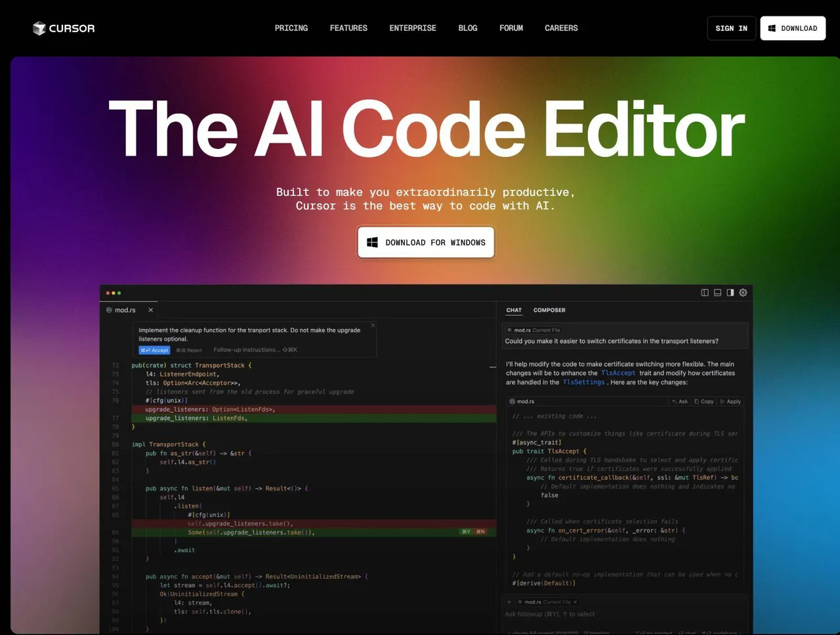Click the Windows logo in hero download button

click(372, 242)
